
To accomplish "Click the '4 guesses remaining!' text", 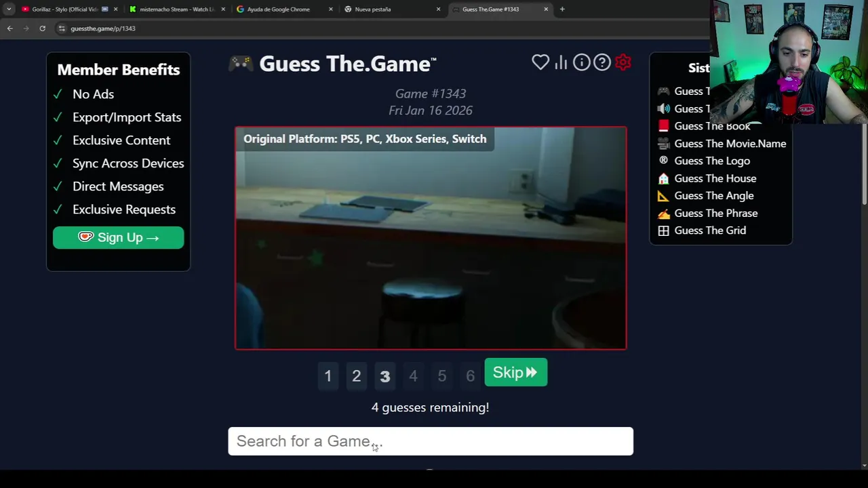I will pyautogui.click(x=430, y=407).
